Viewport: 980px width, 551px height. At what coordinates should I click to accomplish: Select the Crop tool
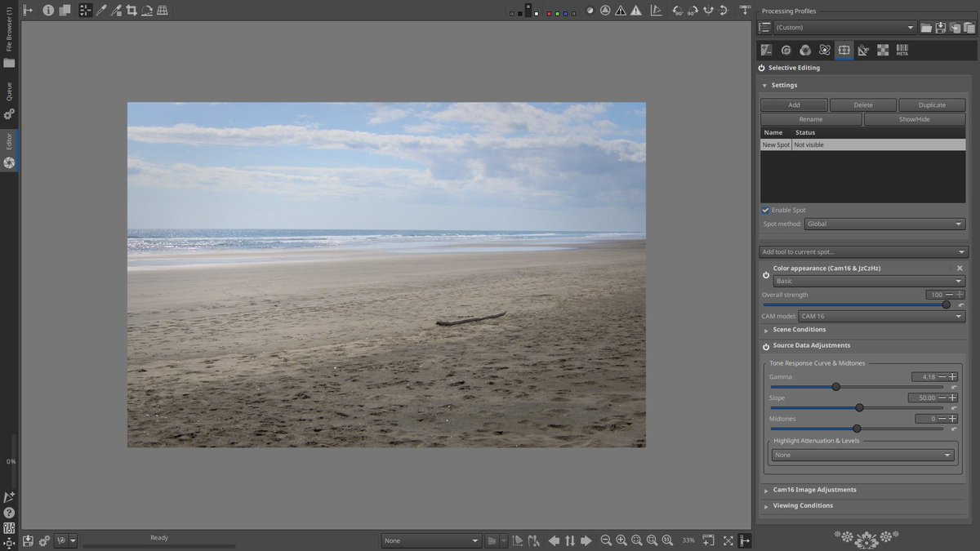point(131,11)
